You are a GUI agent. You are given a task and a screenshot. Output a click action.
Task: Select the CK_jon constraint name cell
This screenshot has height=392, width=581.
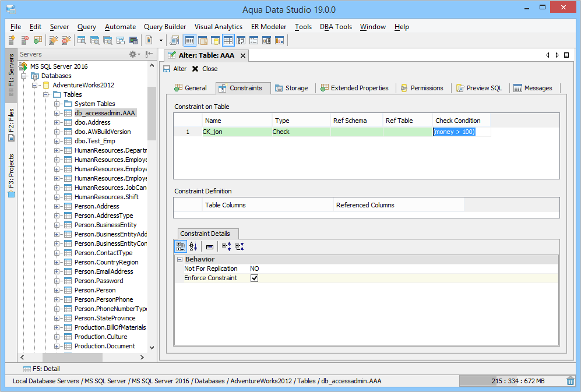tap(237, 132)
